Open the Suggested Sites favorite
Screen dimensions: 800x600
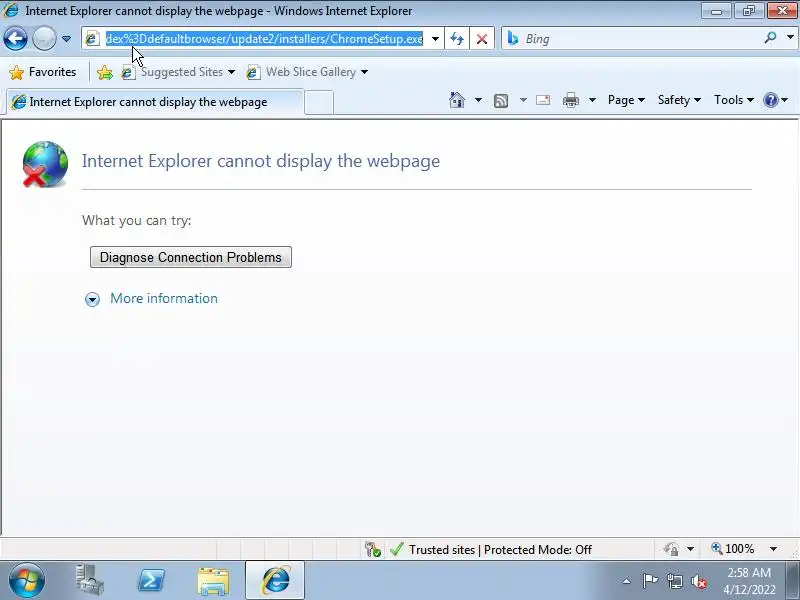[178, 72]
